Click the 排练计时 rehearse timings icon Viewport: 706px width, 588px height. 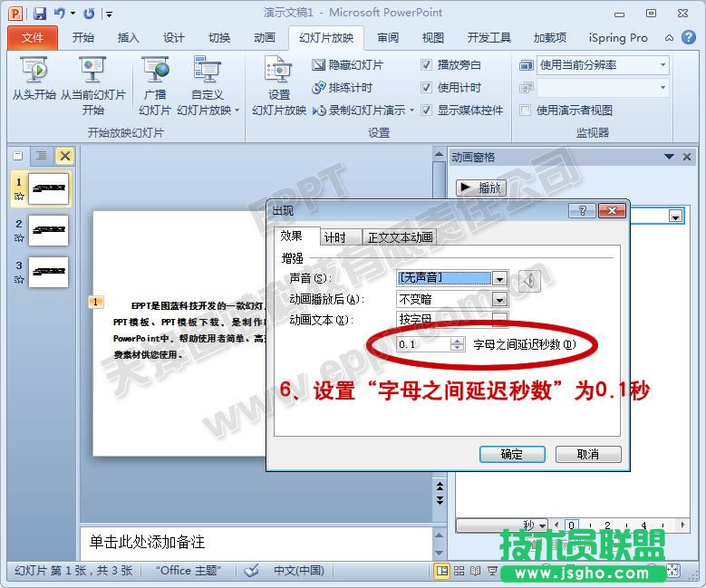pos(319,88)
